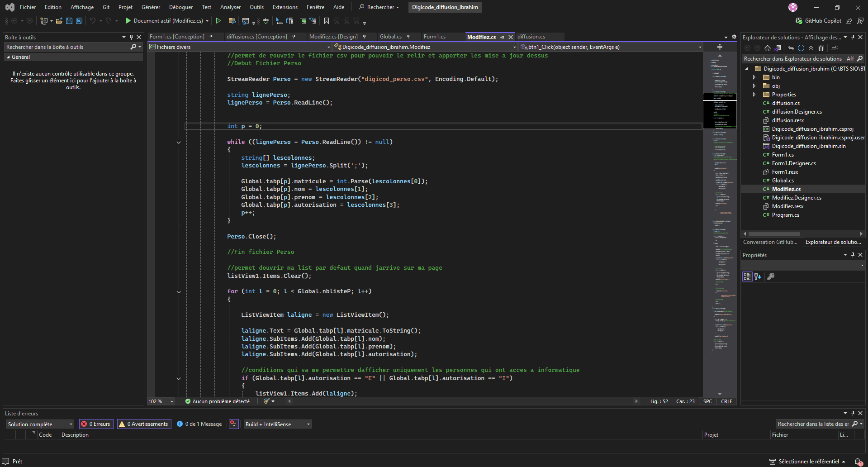Toggle the 0 Avertissements filter
Screen dimensions: 868x467
pos(144,424)
